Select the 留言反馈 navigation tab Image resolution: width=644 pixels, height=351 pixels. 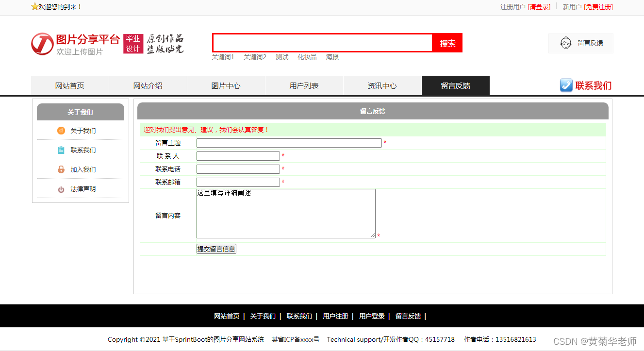coord(456,85)
